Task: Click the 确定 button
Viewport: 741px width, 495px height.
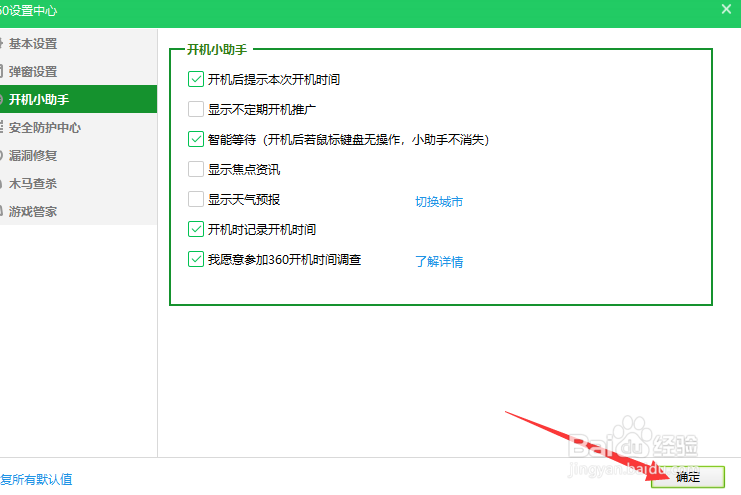Action: [x=688, y=477]
